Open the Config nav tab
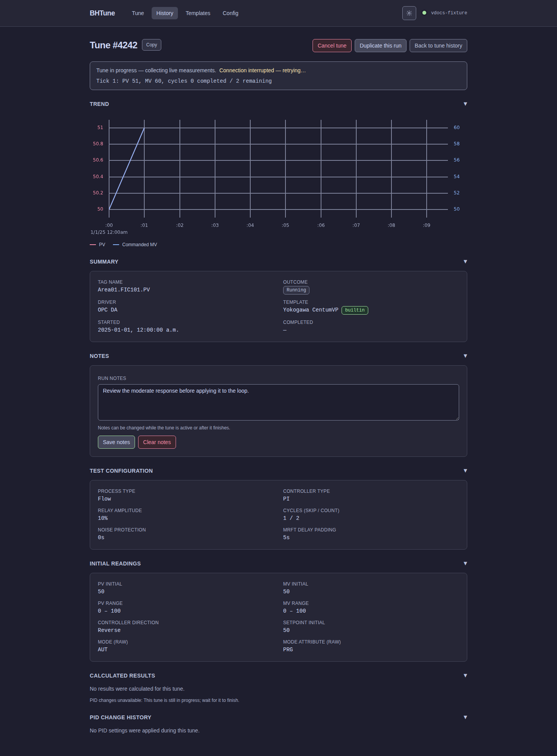The height and width of the screenshot is (756, 557). (x=231, y=13)
